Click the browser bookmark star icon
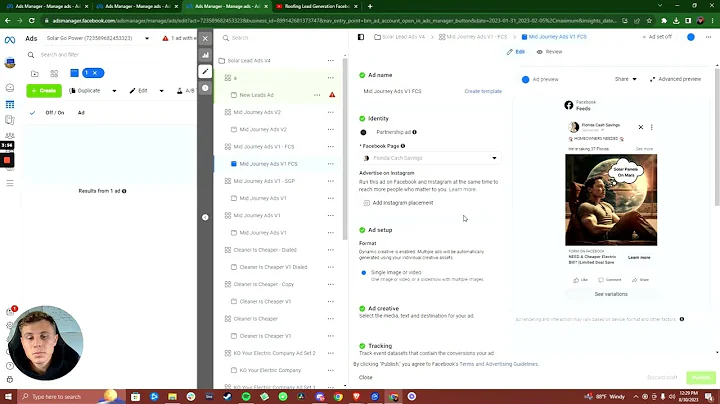Image resolution: width=720 pixels, height=404 pixels. pos(649,21)
